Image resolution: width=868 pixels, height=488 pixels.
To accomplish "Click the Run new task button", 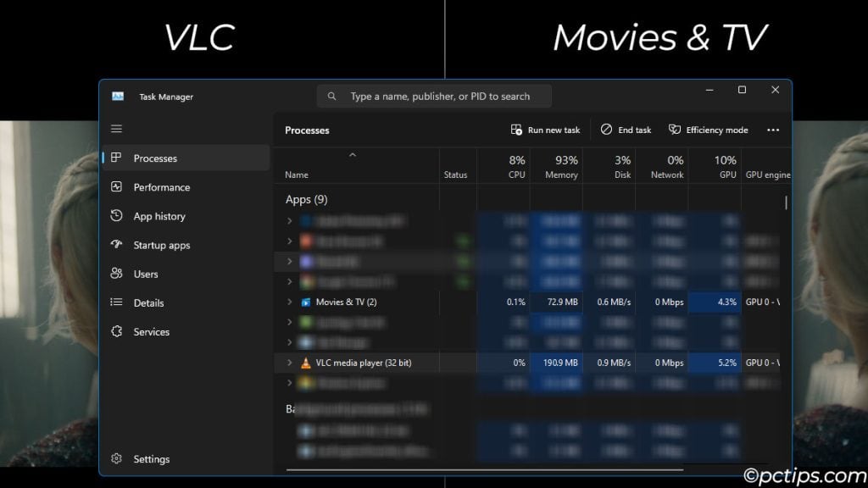I will pyautogui.click(x=545, y=130).
